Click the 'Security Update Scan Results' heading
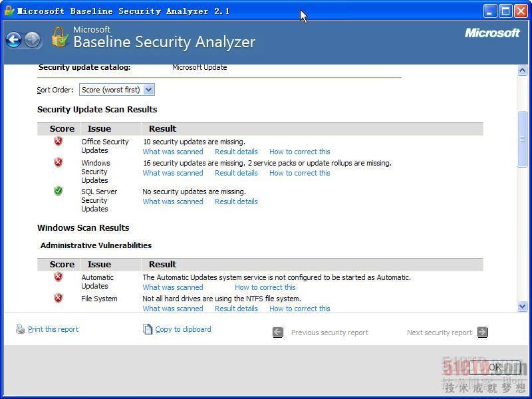 pos(97,109)
